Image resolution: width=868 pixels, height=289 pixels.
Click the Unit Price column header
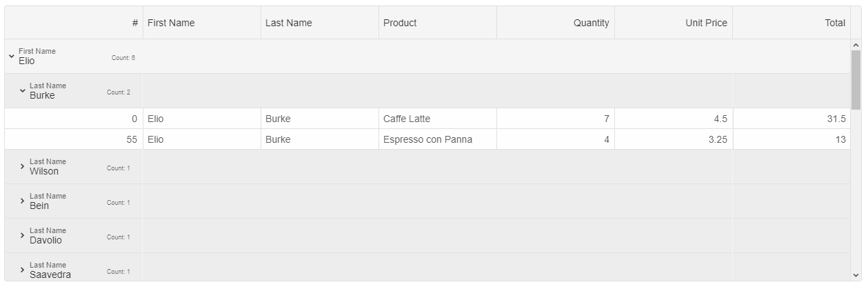coord(674,23)
